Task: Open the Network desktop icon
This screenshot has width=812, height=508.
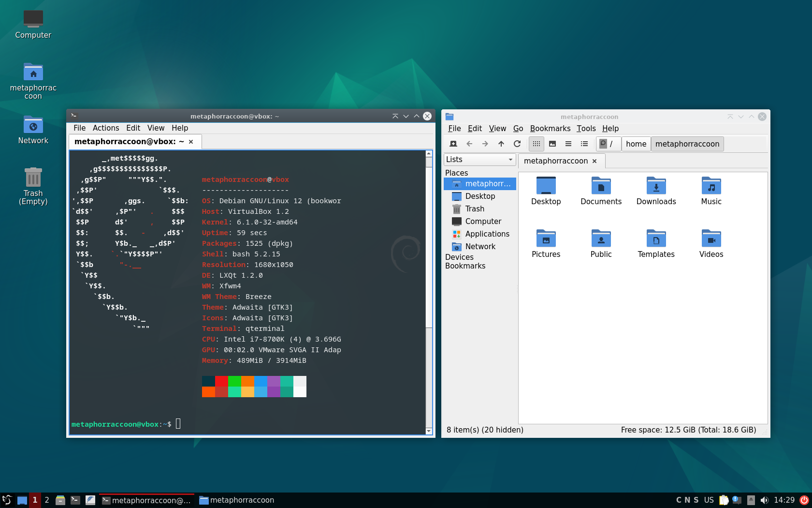Action: [33, 130]
